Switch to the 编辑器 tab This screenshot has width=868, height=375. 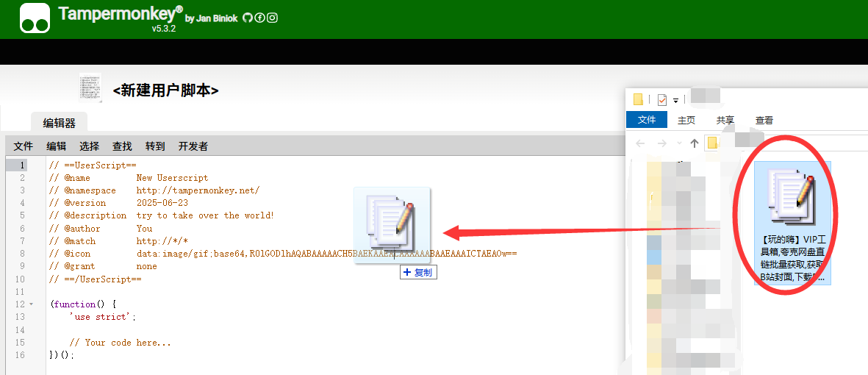pos(59,123)
